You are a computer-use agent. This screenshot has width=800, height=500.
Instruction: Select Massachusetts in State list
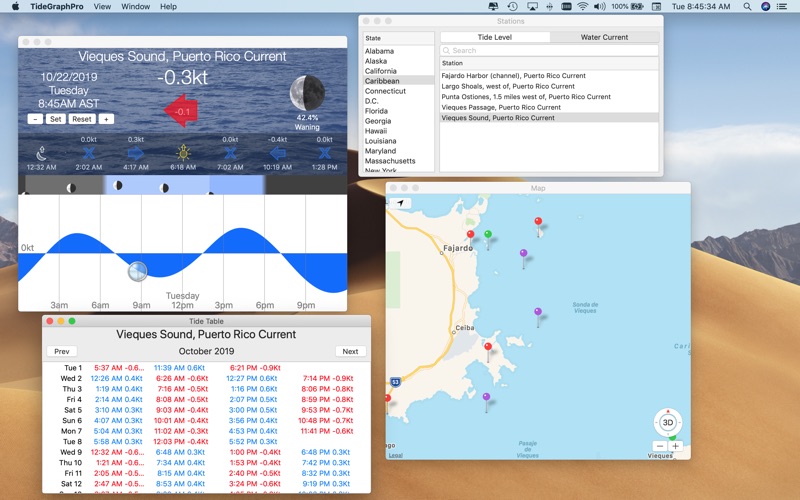pos(398,161)
